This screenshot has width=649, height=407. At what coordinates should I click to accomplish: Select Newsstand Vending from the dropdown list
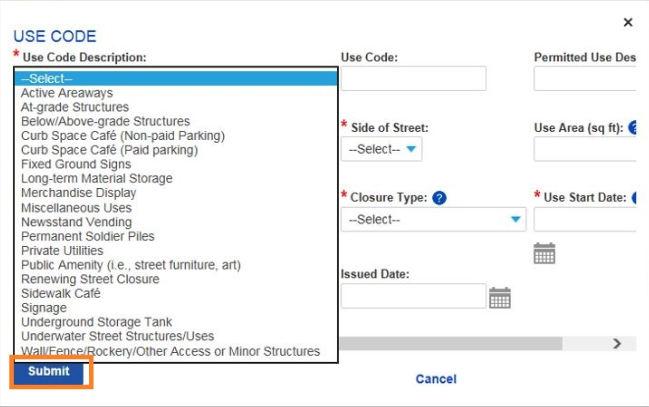76,222
